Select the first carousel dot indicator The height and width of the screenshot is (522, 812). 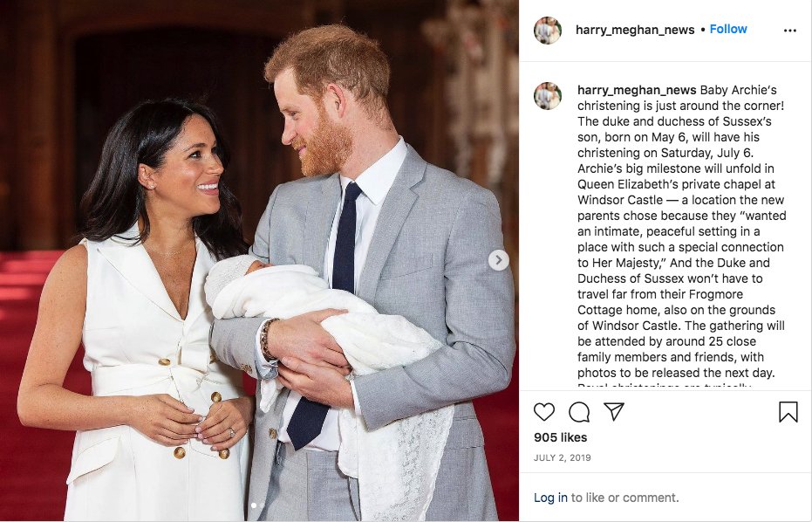pos(254,505)
